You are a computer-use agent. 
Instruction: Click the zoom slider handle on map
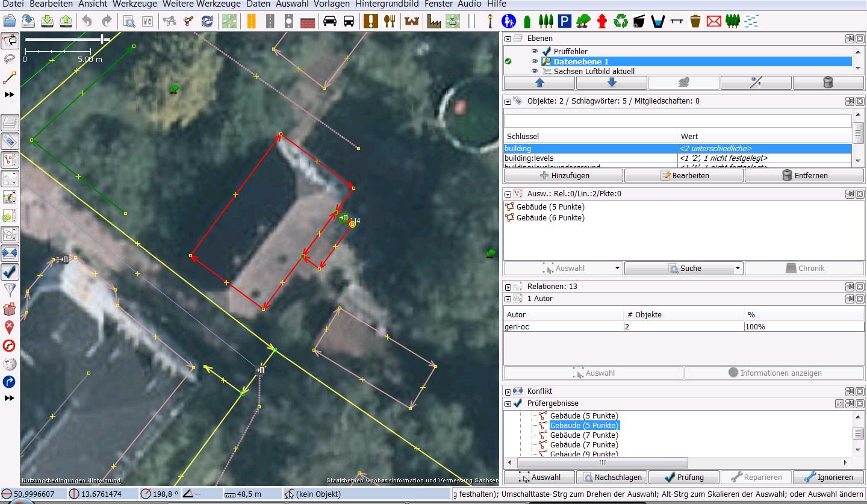pyautogui.click(x=103, y=39)
